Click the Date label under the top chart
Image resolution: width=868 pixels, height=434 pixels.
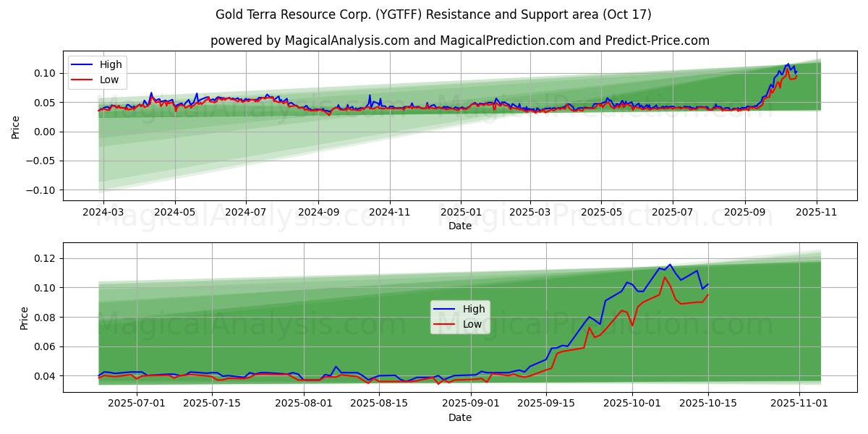point(459,226)
